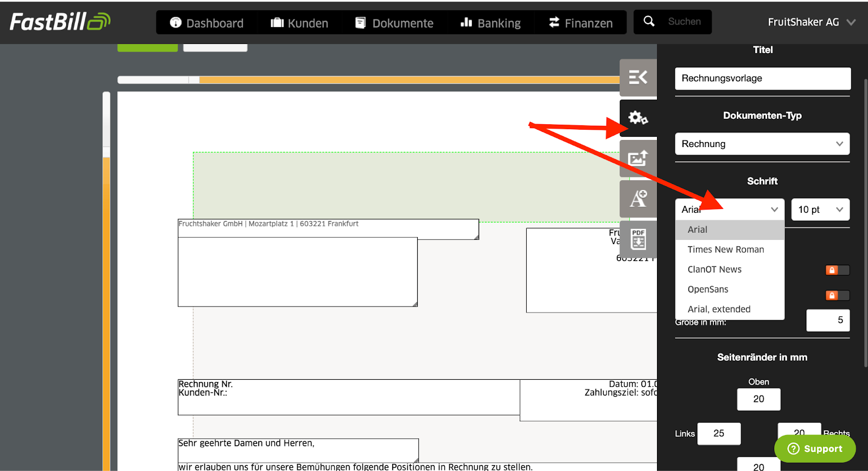Open the image upload panel
Image resolution: width=868 pixels, height=471 pixels.
click(x=638, y=158)
